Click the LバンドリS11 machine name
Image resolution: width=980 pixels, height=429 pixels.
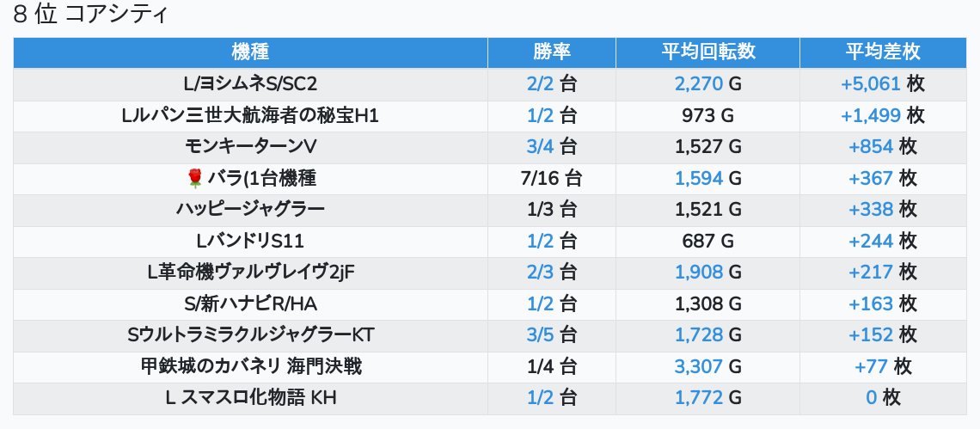click(x=250, y=242)
